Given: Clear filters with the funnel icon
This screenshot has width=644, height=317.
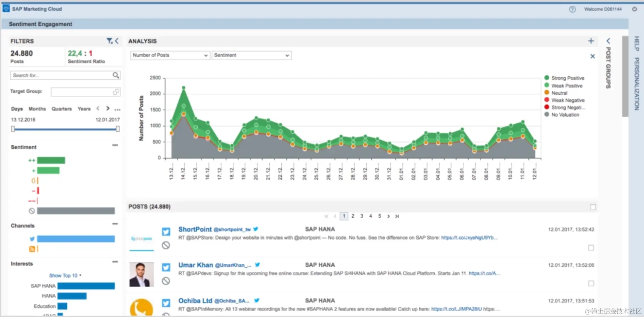Looking at the screenshot, I should (x=110, y=41).
